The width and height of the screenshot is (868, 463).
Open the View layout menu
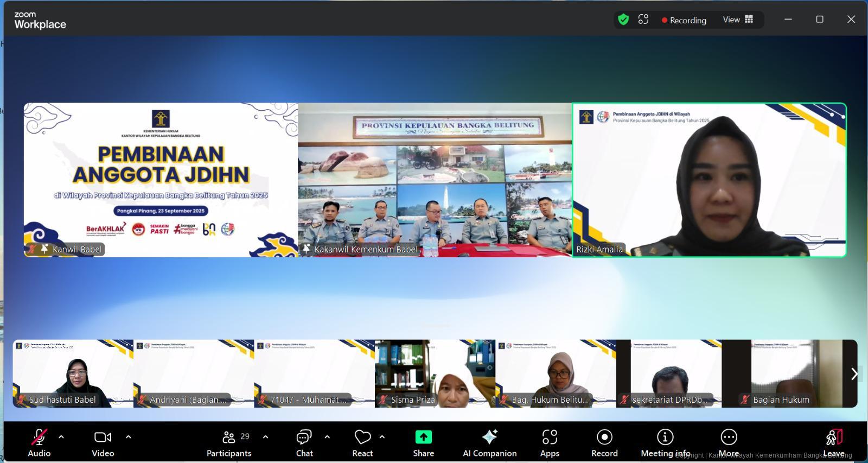[738, 20]
